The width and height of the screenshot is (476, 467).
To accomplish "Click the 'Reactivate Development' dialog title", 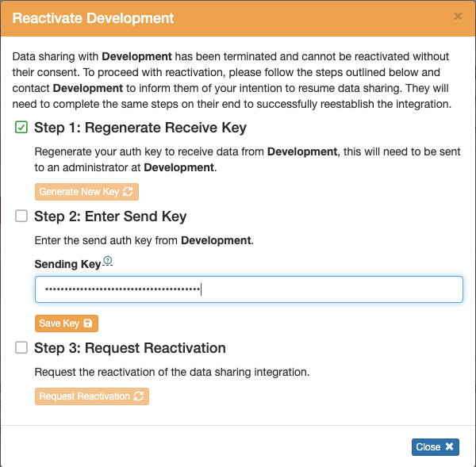I will [93, 17].
